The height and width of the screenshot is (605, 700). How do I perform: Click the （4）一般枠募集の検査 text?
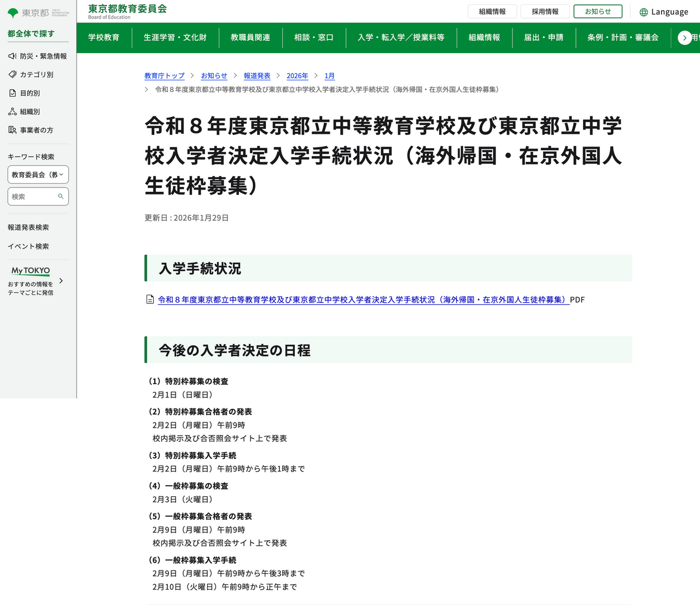click(x=187, y=486)
